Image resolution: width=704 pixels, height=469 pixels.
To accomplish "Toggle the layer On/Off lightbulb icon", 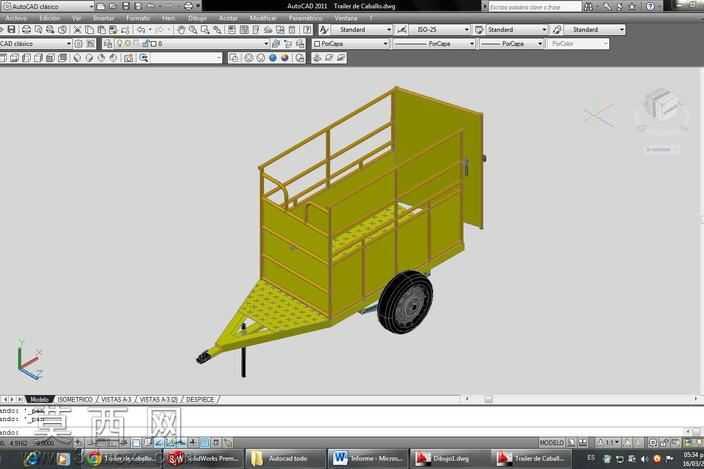I will (120, 44).
